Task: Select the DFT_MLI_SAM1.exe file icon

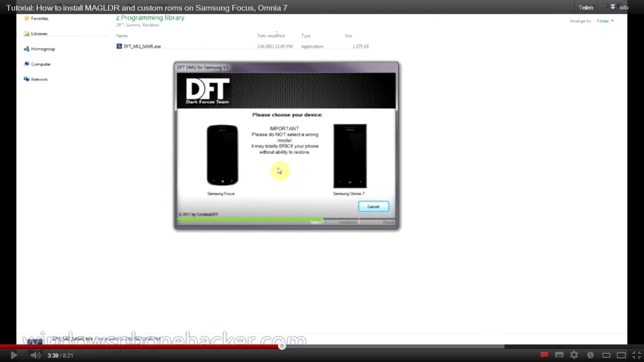Action: pyautogui.click(x=119, y=46)
